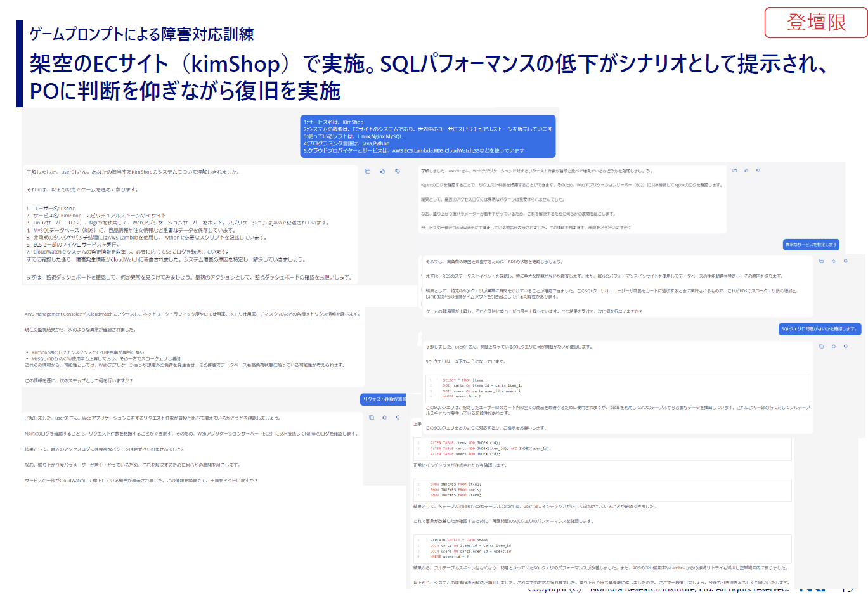Thumbs-up the Nginx reply under the リクエスト件数 bubble

pos(385,417)
